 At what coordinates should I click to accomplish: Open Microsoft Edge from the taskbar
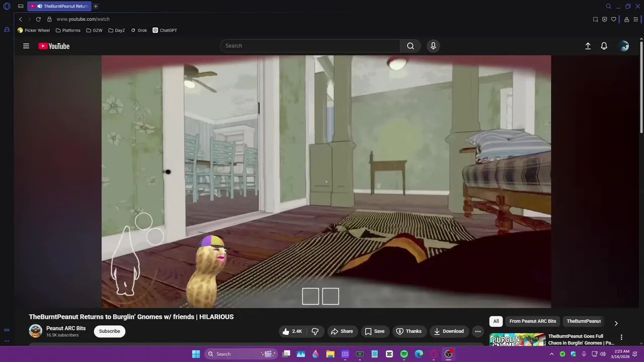(419, 354)
